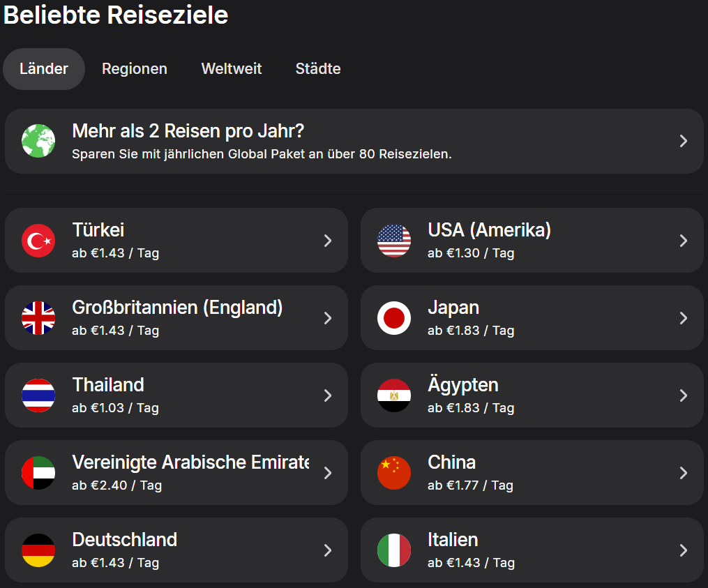Click the USA flag icon

394,241
